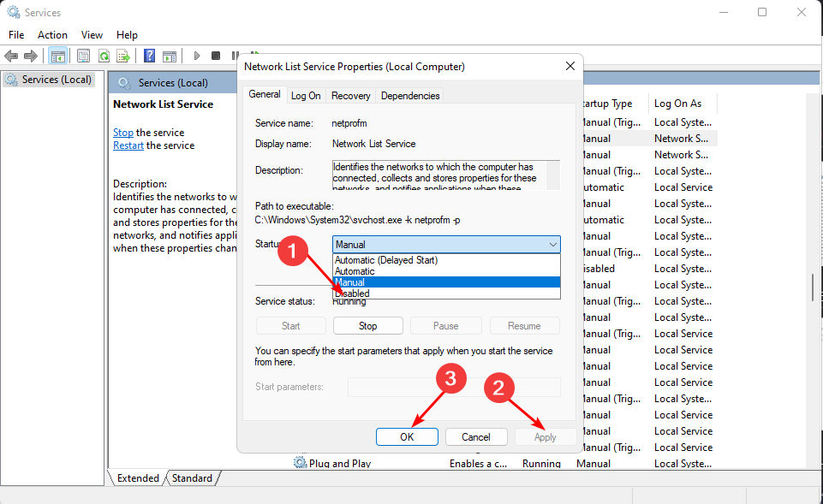This screenshot has height=504, width=823.
Task: Click the executable path text in dialog
Action: [357, 220]
